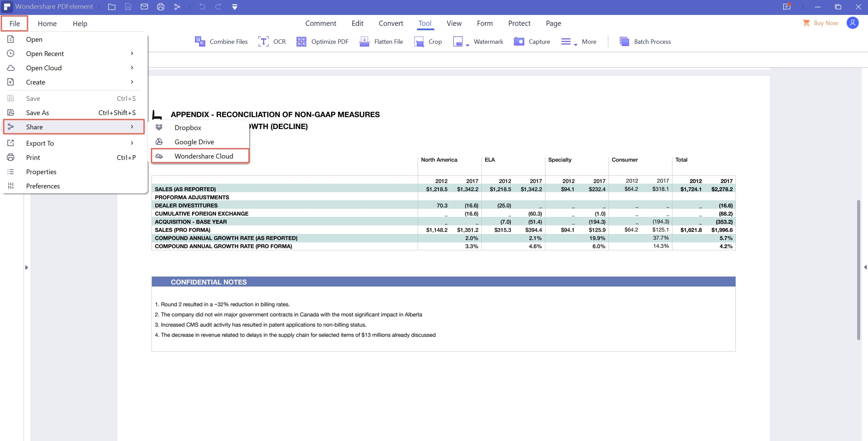Screen dimensions: 868x441
Task: Click the Combine Files icon
Action: coord(200,41)
